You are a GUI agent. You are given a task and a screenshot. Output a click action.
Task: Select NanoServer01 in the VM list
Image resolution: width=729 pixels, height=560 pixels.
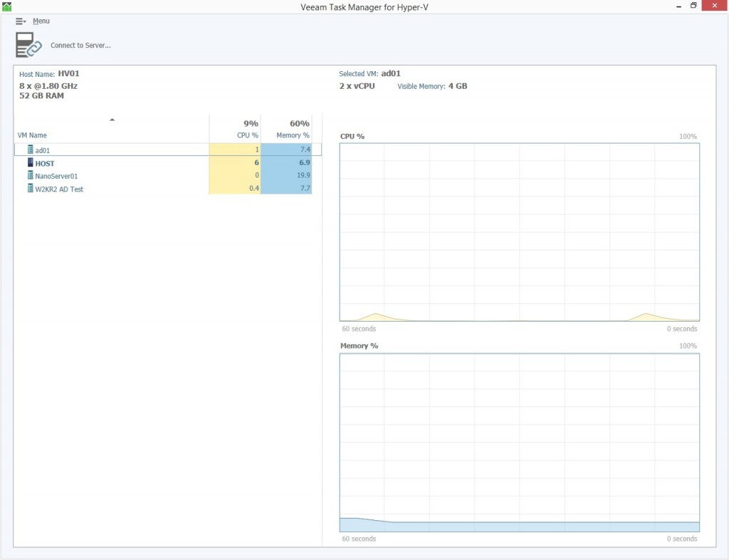pos(107,176)
